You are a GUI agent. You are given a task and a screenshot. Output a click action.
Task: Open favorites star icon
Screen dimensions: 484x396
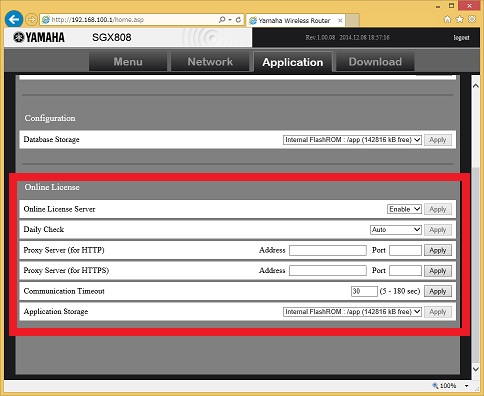pos(460,19)
